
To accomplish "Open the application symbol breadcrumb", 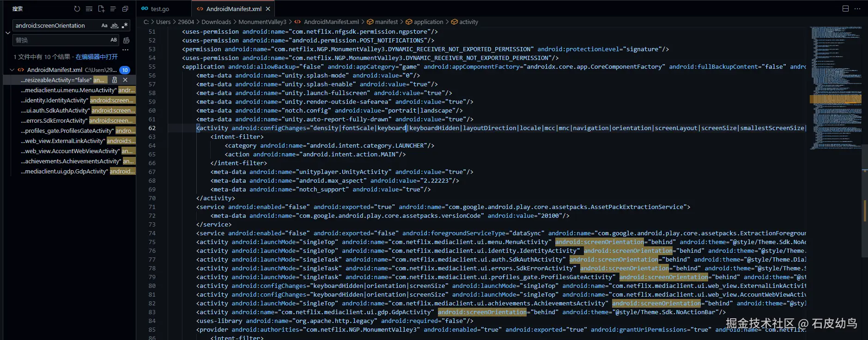I will pos(425,22).
